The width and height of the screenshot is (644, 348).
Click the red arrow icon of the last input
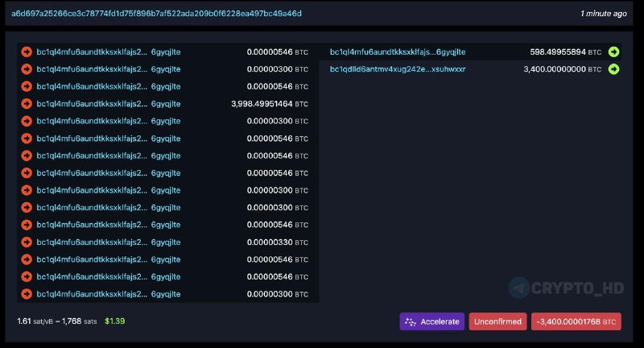[x=27, y=294]
